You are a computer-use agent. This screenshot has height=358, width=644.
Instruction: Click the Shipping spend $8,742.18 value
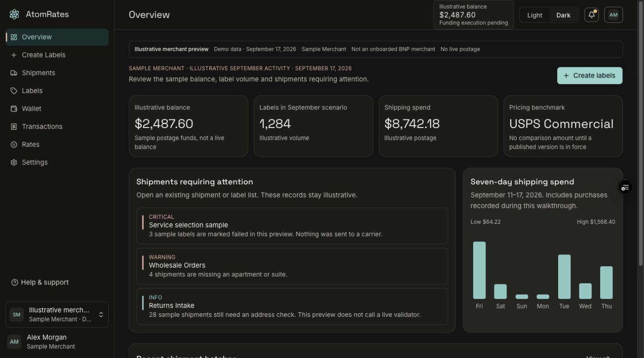pos(412,123)
